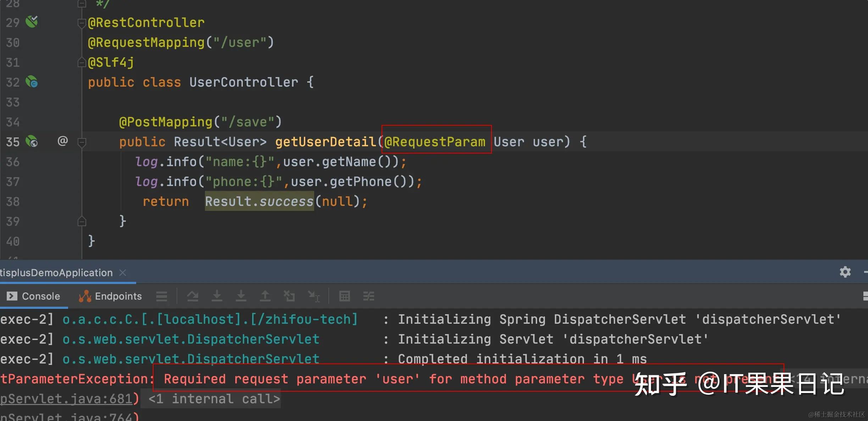
Task: Click the Spring bean gutter icon on line 29
Action: [x=32, y=22]
